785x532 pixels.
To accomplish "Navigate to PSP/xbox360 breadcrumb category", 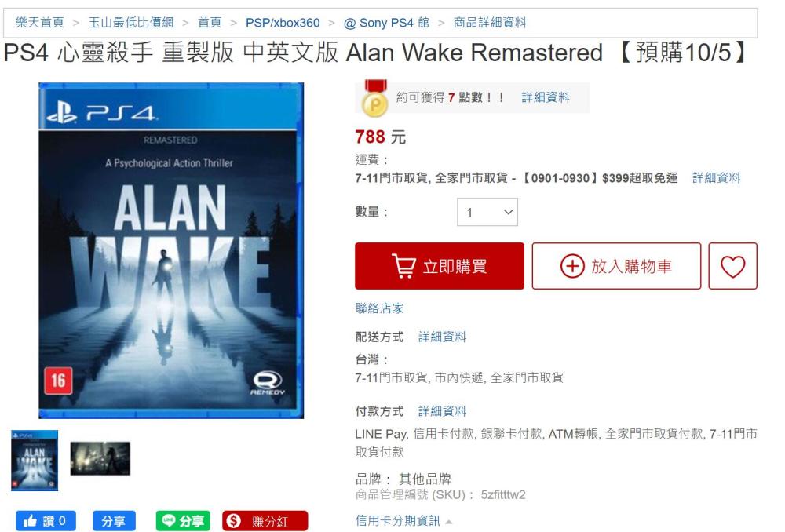I will 283,23.
